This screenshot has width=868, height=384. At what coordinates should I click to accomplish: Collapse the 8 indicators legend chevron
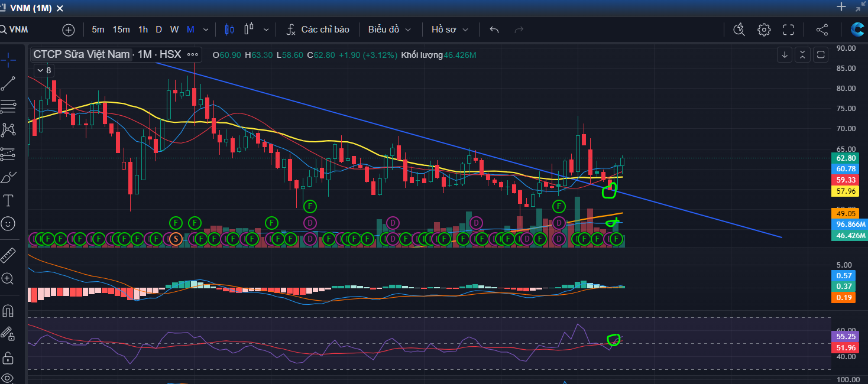(x=44, y=70)
